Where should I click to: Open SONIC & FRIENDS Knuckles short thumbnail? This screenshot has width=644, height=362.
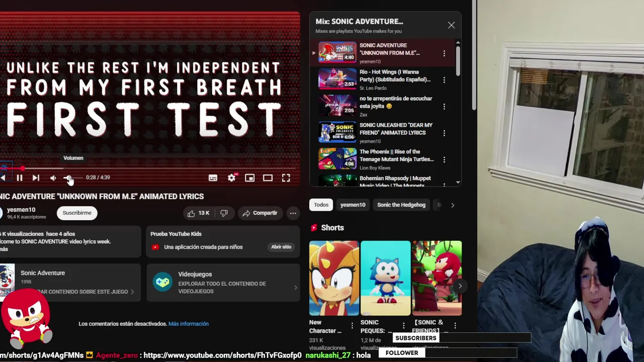pos(437,278)
